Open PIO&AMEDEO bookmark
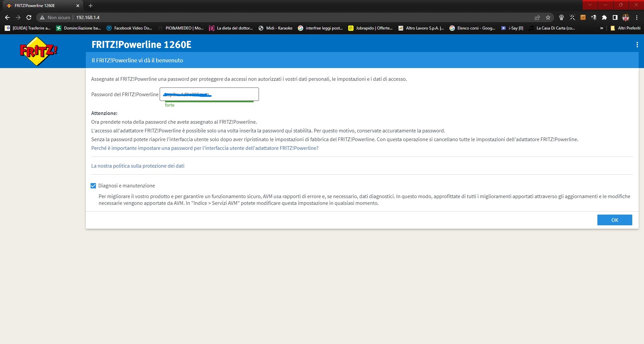644x344 pixels. [181, 28]
